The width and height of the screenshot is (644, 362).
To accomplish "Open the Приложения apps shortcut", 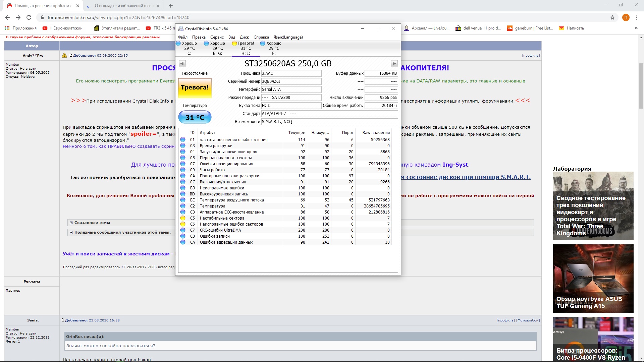I will pyautogui.click(x=21, y=28).
